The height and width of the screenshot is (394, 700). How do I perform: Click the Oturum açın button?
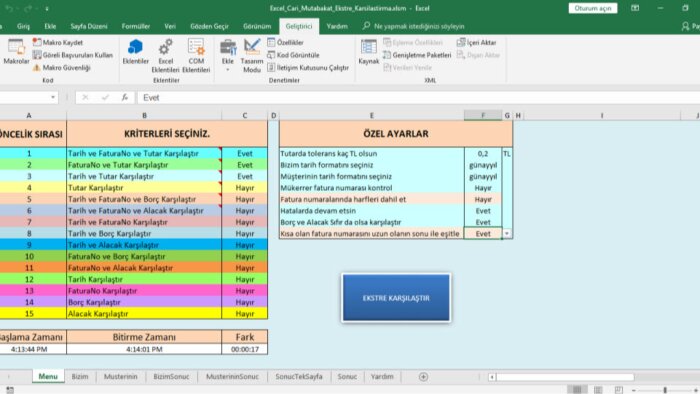592,8
